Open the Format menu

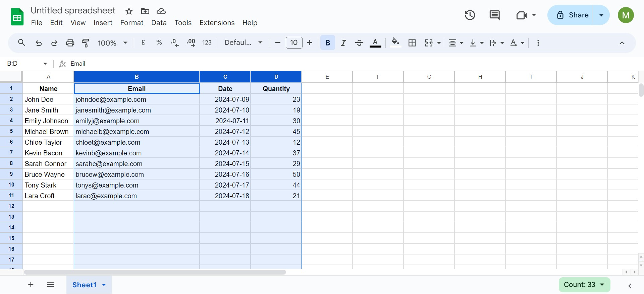pyautogui.click(x=132, y=23)
